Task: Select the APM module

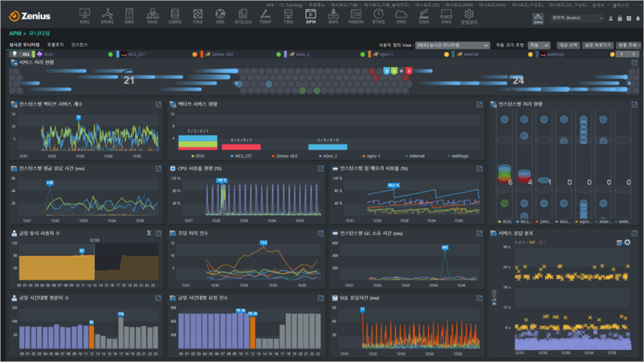Action: coord(311,16)
